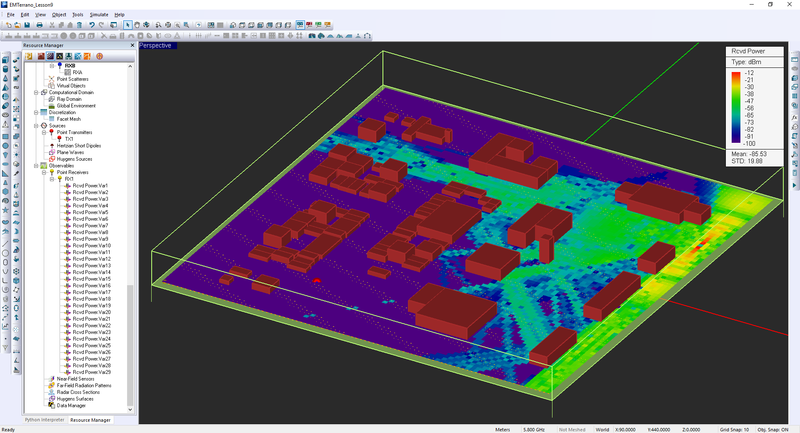800x433 pixels.
Task: Select the arrow pointer selection tool
Action: click(x=127, y=24)
